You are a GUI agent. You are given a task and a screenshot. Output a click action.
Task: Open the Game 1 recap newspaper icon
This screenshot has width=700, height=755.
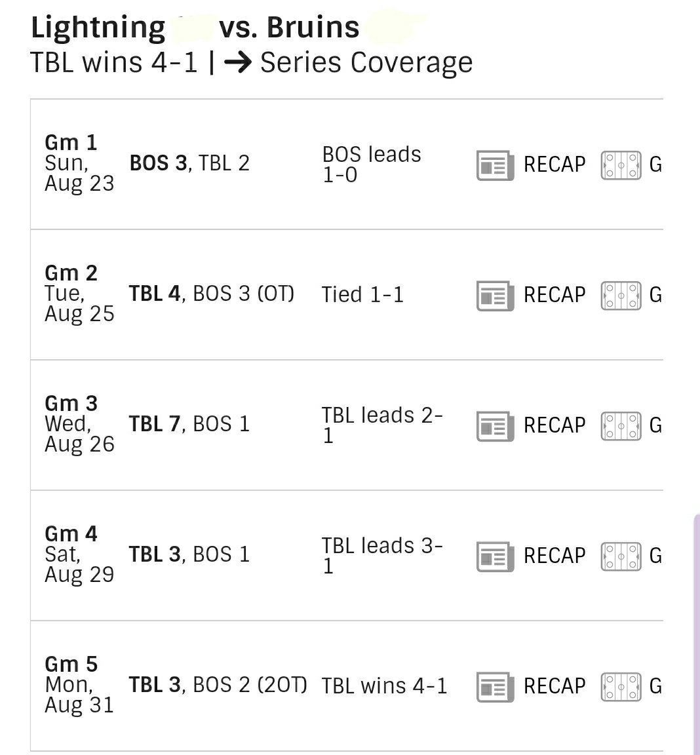click(495, 165)
